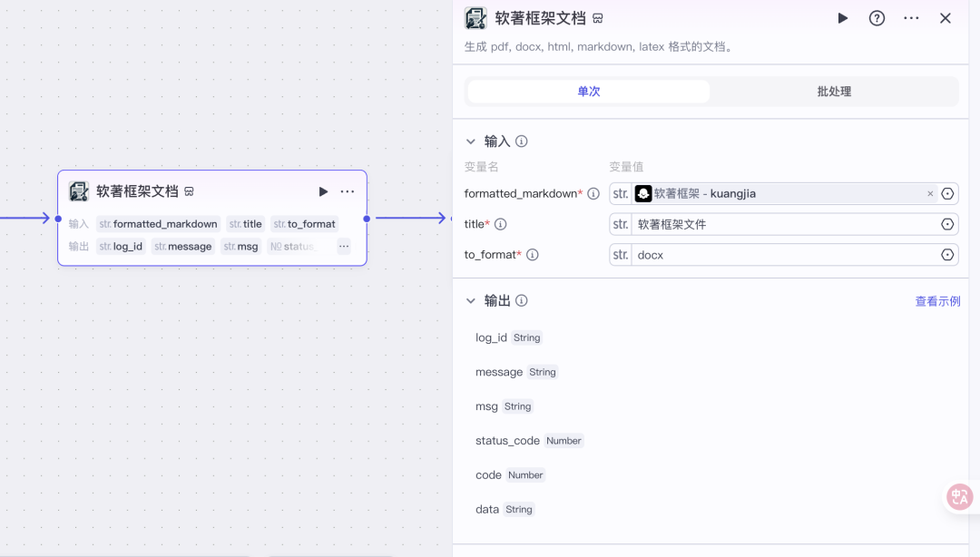Click the plugin avatar in the panel header

coord(475,18)
